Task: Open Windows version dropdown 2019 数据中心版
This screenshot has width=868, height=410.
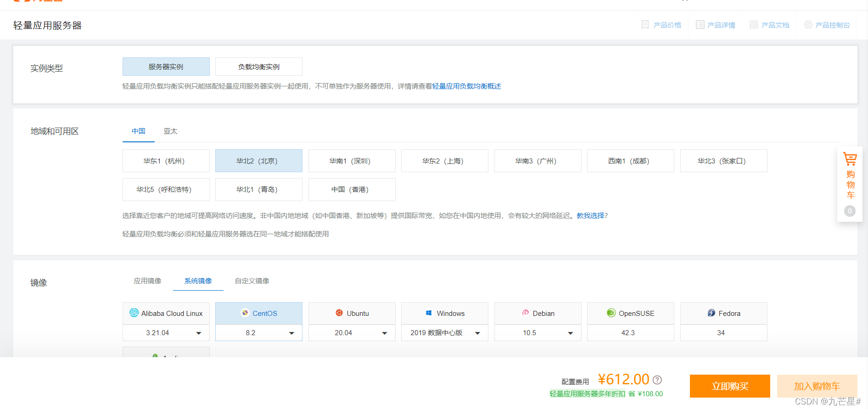Action: 445,333
